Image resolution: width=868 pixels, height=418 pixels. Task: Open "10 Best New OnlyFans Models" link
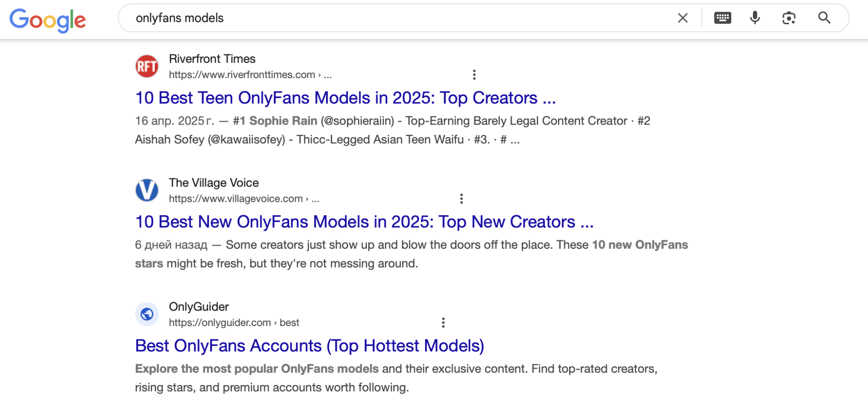[364, 222]
